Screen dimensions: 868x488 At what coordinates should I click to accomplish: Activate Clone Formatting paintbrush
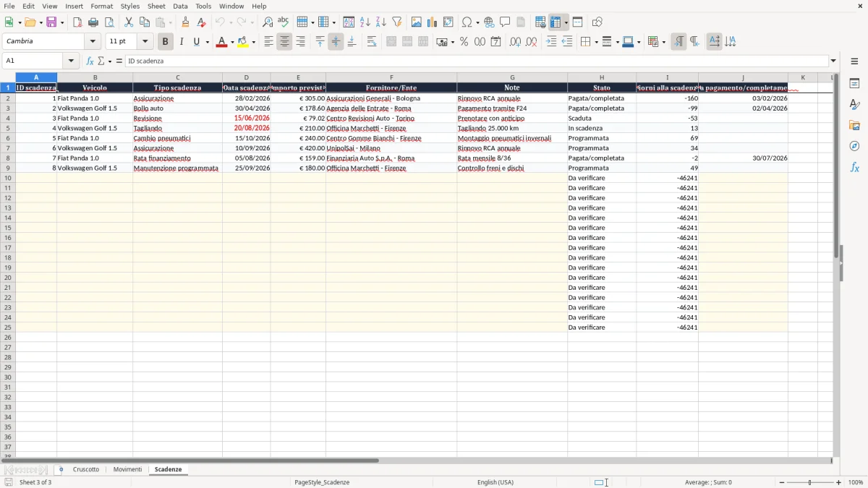[x=186, y=22]
